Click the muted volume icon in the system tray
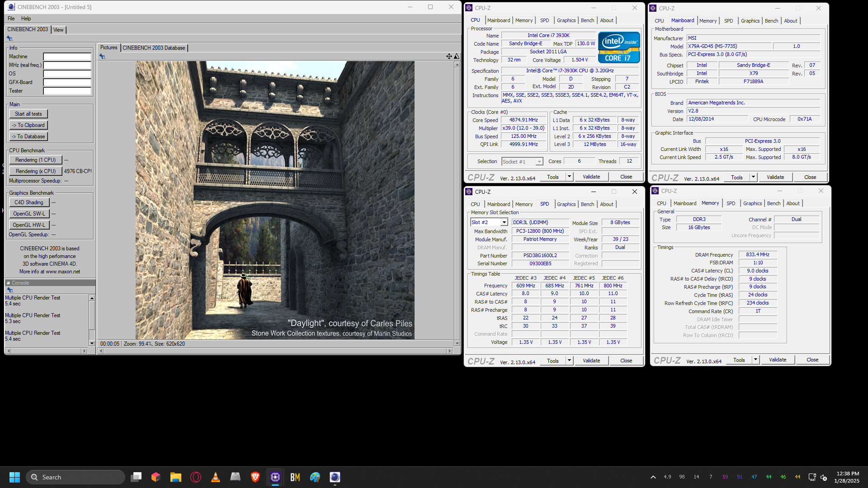The image size is (868, 488). [824, 477]
